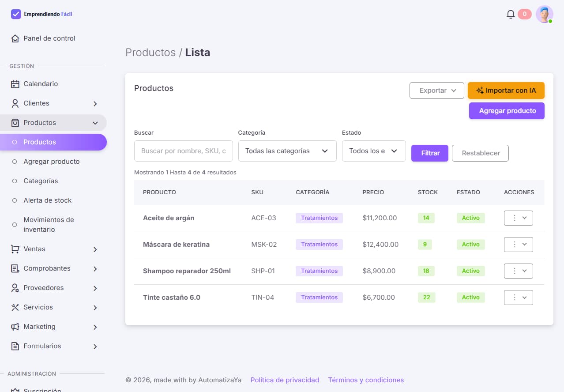
Task: Click the Formularios document icon
Action: (x=15, y=346)
